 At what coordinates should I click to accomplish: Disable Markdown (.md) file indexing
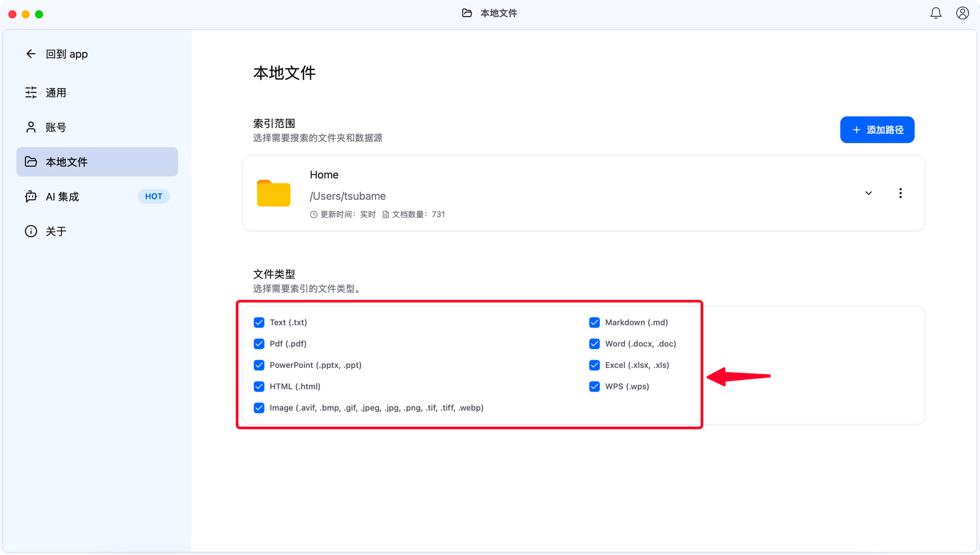pos(595,323)
